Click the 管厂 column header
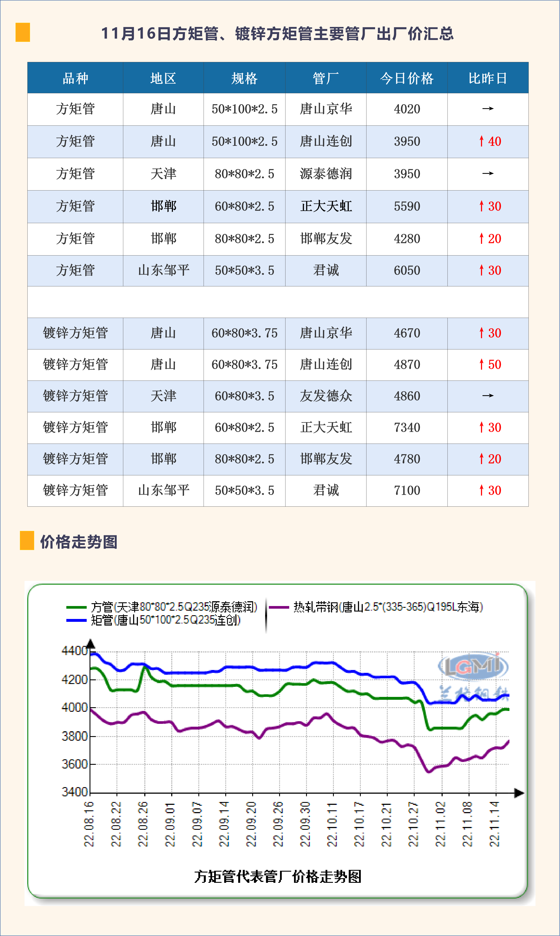 (x=326, y=78)
